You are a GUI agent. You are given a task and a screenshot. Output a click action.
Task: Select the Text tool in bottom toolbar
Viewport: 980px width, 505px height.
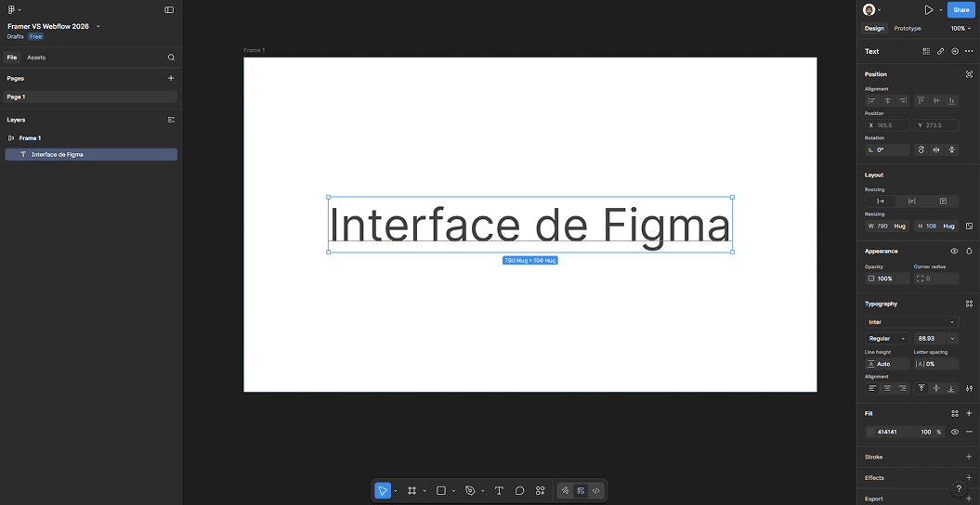pyautogui.click(x=499, y=491)
